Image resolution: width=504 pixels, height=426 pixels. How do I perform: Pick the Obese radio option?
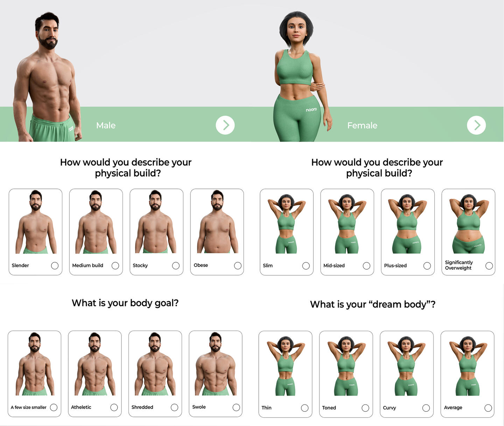pos(238,265)
